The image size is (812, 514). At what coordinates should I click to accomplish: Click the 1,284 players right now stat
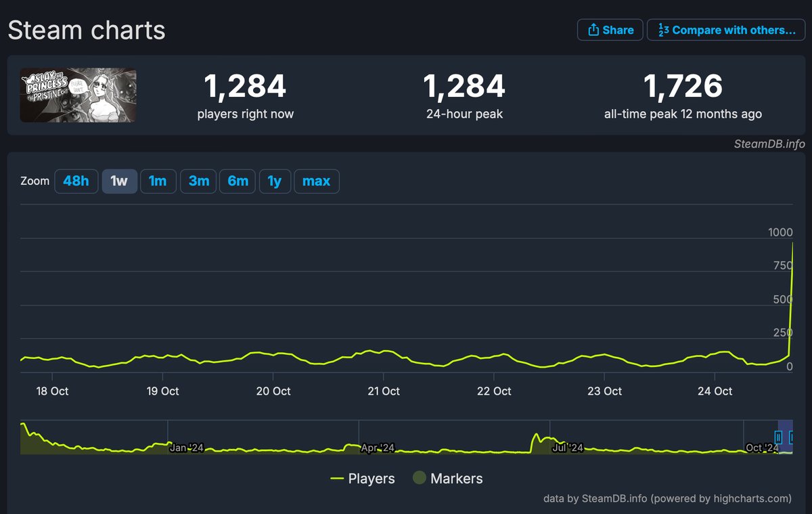246,95
